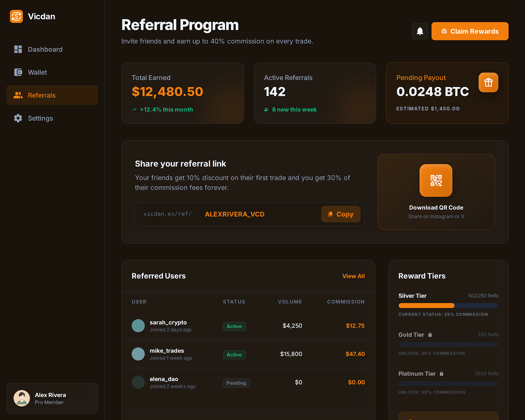This screenshot has width=525, height=420.
Task: Open View All referred users
Action: (x=353, y=276)
